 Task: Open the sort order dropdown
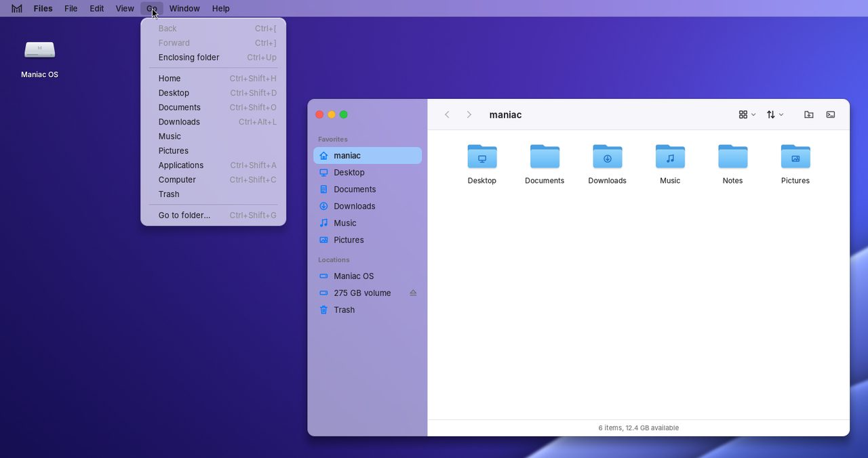click(775, 114)
